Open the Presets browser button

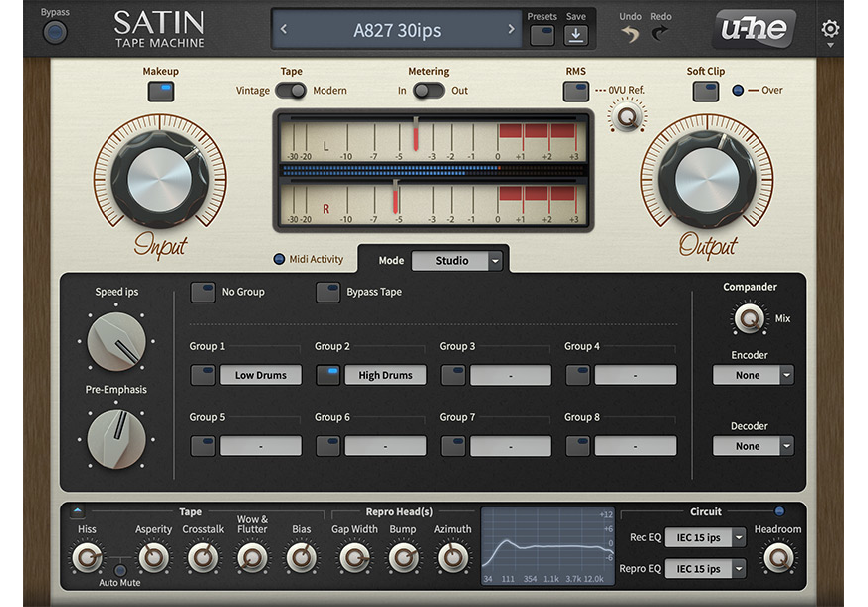542,36
